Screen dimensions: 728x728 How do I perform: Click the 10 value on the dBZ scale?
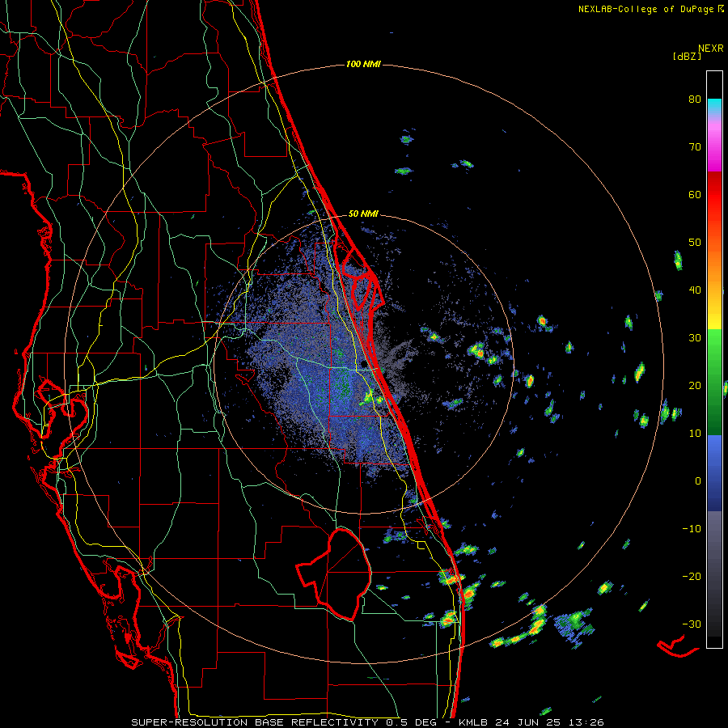pos(695,434)
